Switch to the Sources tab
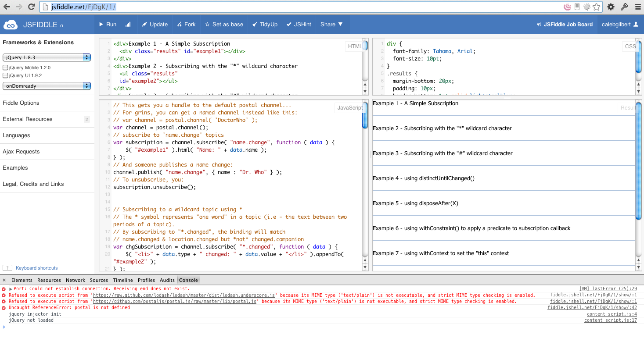This screenshot has height=338, width=644. tap(99, 280)
